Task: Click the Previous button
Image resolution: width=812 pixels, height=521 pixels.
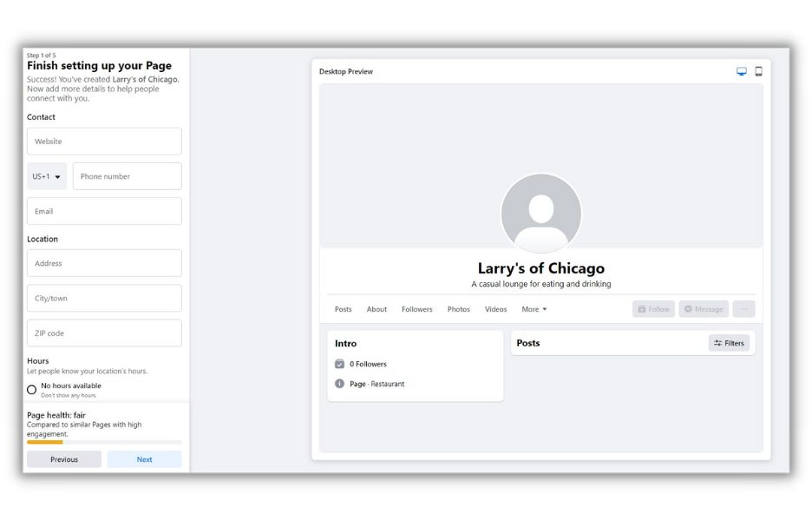Action: 64,459
